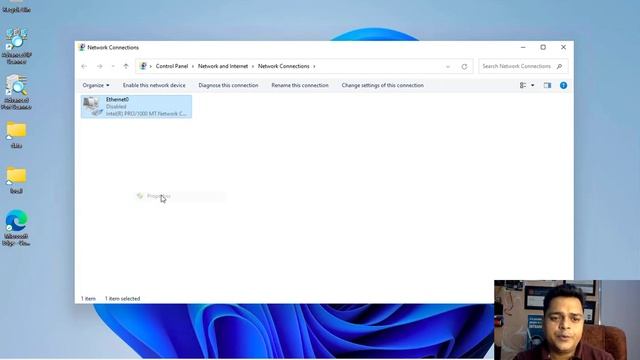This screenshot has height=360, width=640.
Task: Click the breadcrumb arrow after Control Panel
Action: coord(193,66)
